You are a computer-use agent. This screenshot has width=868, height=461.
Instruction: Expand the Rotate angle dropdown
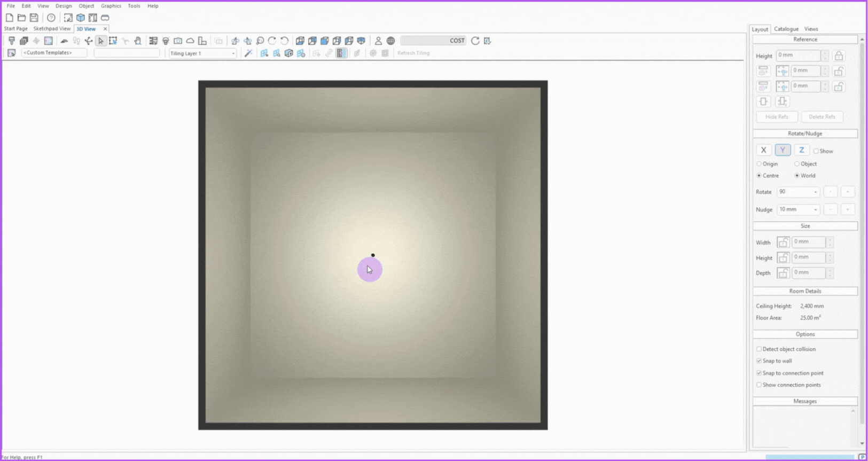[x=815, y=192]
